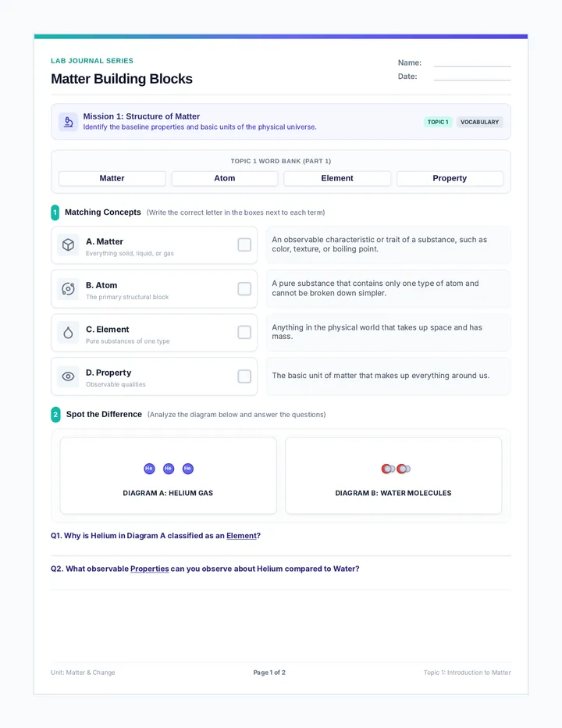
Task: Click the atom orbit icon beside B. Atom
Action: pyautogui.click(x=68, y=289)
